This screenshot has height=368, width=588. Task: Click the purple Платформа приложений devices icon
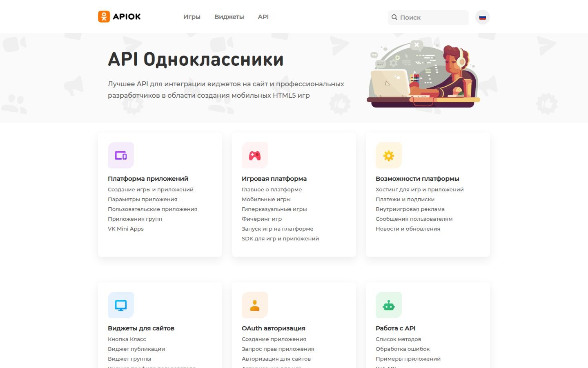121,155
